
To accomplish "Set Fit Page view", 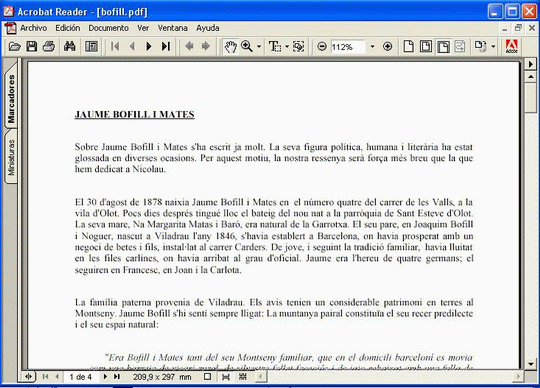I will pyautogui.click(x=426, y=46).
